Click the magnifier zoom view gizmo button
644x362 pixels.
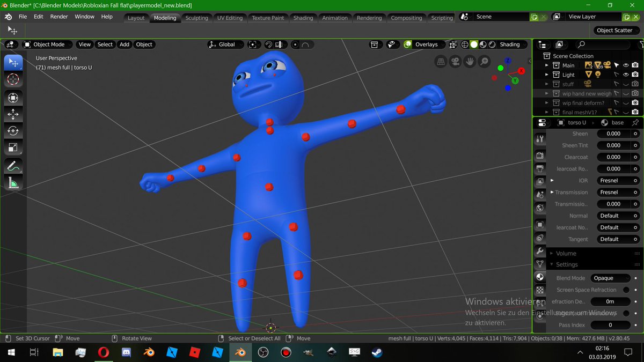click(484, 61)
